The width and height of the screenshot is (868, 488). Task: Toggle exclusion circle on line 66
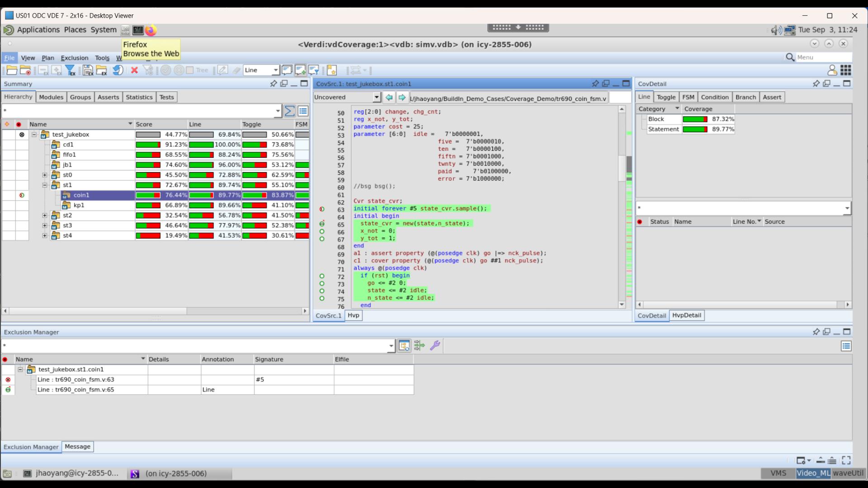pyautogui.click(x=322, y=231)
